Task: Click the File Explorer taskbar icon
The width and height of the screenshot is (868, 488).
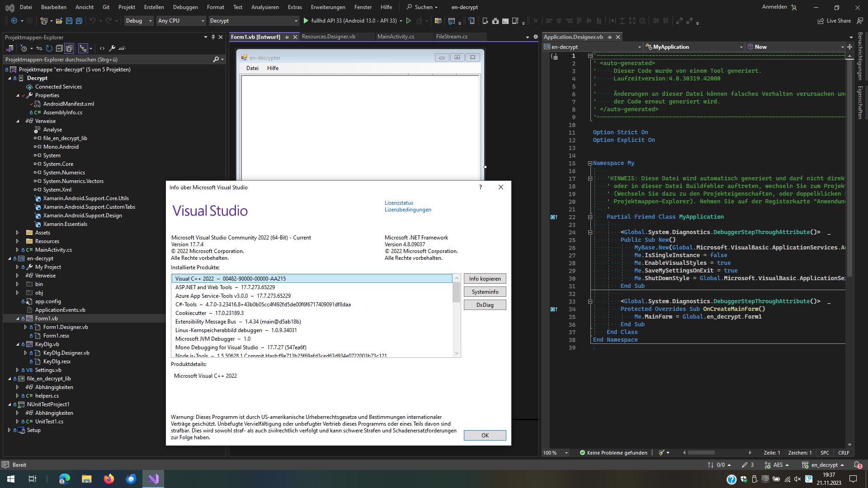Action: click(x=87, y=479)
